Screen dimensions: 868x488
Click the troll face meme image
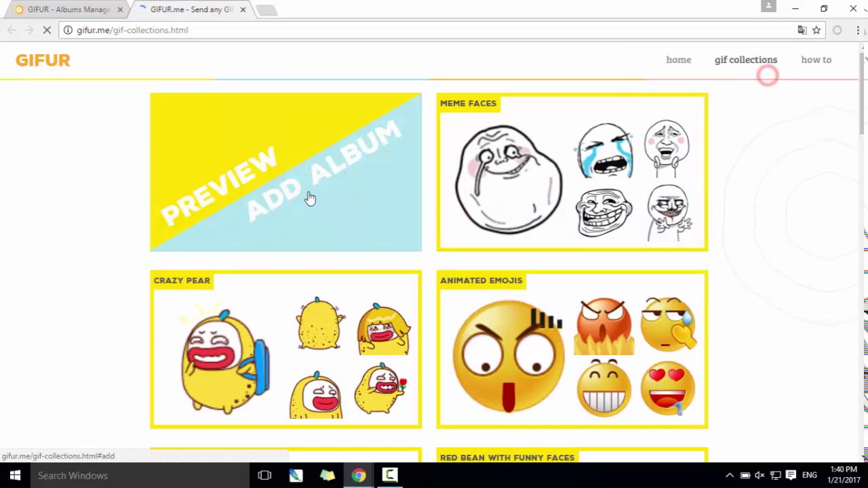(604, 212)
